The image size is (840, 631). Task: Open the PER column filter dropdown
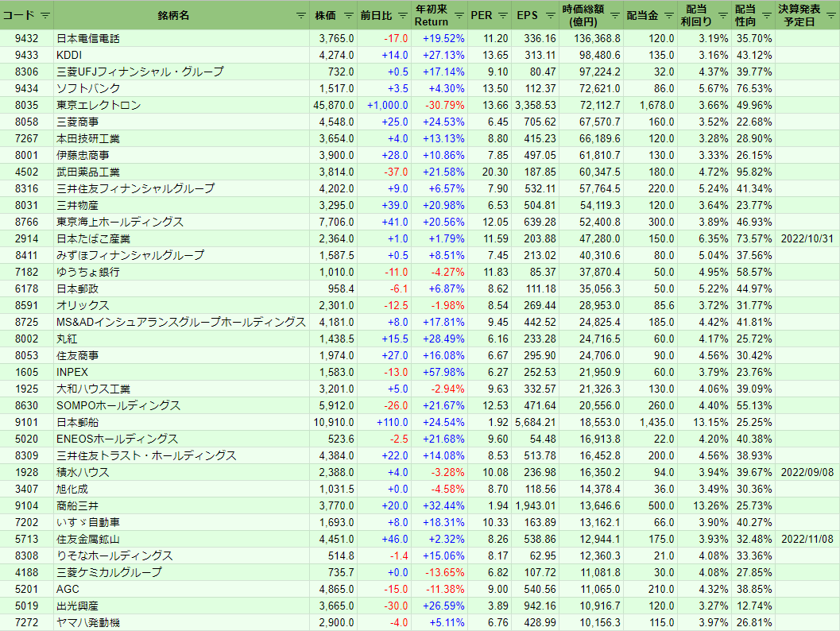502,16
